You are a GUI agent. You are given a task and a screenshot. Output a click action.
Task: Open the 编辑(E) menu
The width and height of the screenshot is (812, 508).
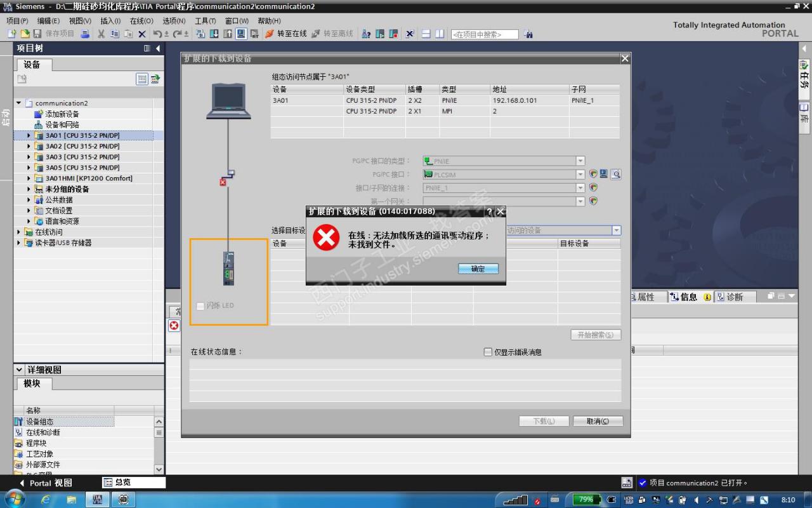(48, 21)
